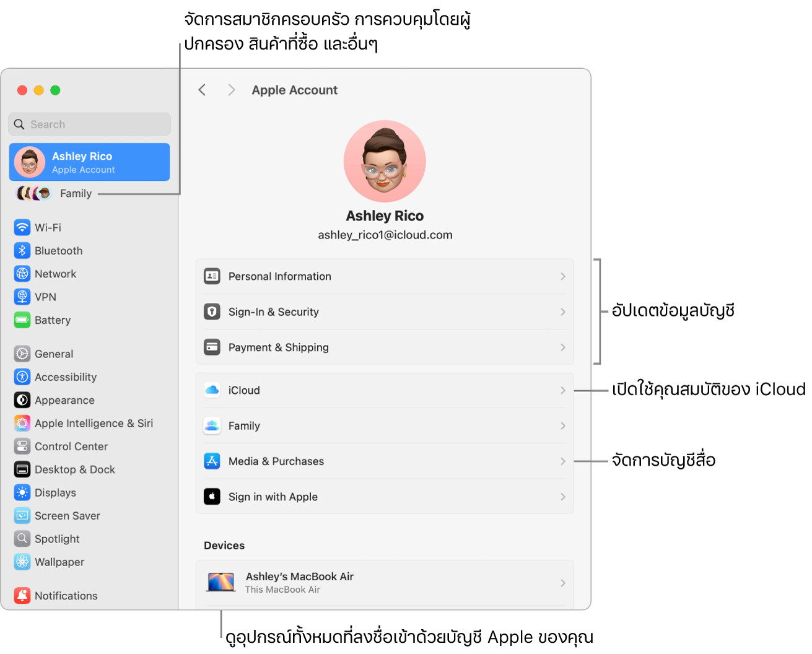Click the Payment & Shipping card icon
Screen dimensions: 812x654
pyautogui.click(x=212, y=347)
